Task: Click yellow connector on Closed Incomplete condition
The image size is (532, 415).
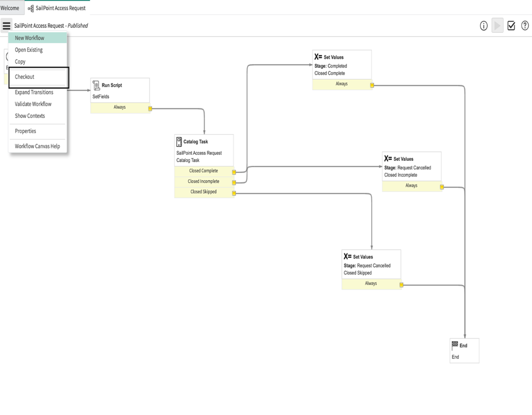Action: click(x=234, y=182)
